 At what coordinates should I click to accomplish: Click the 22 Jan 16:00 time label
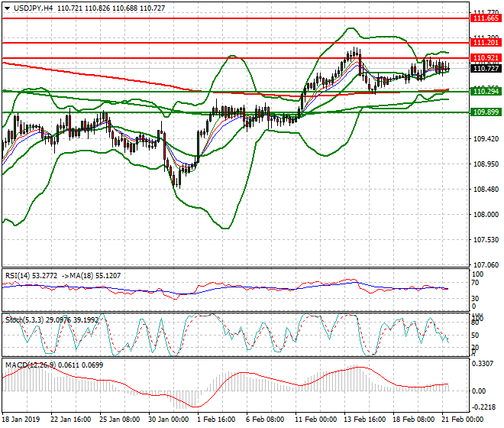71,420
